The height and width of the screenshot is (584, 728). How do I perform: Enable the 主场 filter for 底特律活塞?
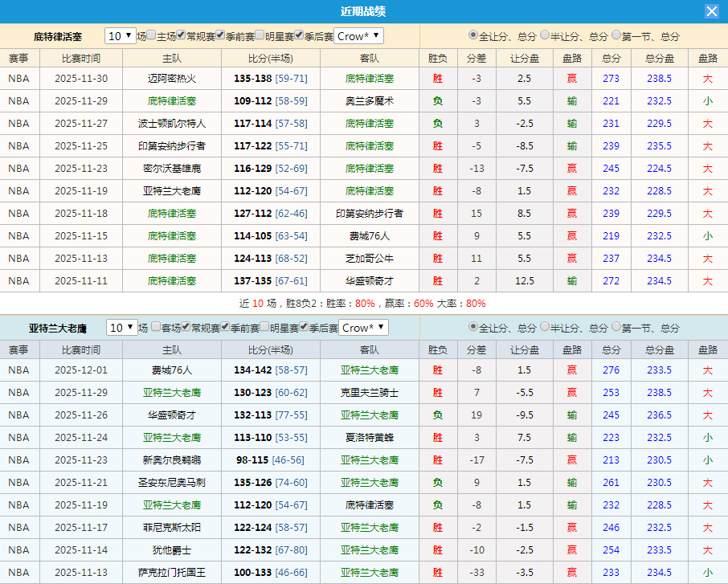tap(149, 35)
